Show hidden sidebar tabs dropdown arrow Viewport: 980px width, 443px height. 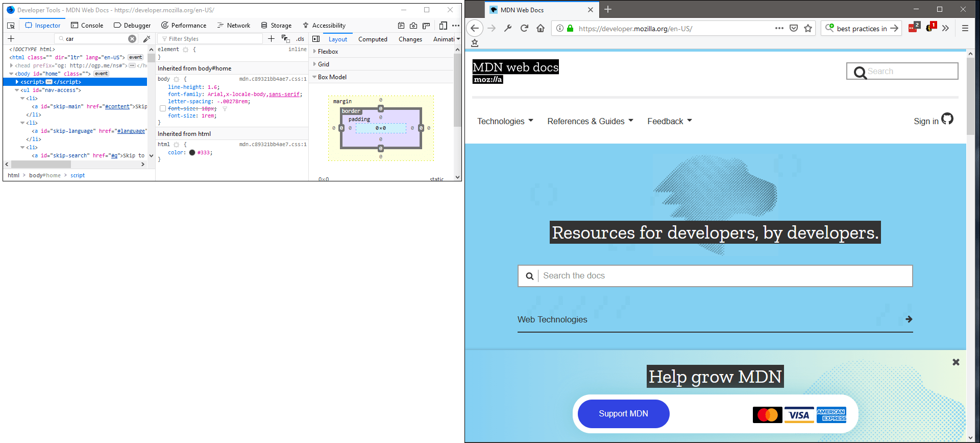click(458, 39)
